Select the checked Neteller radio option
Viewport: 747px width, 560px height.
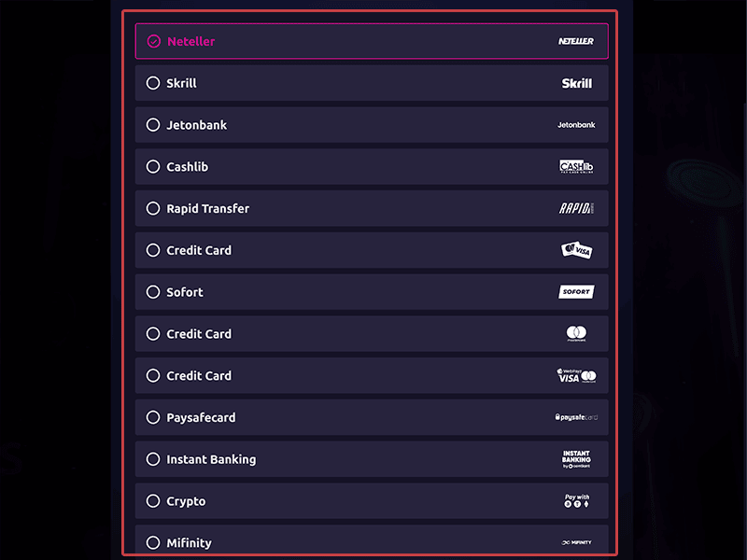click(153, 41)
